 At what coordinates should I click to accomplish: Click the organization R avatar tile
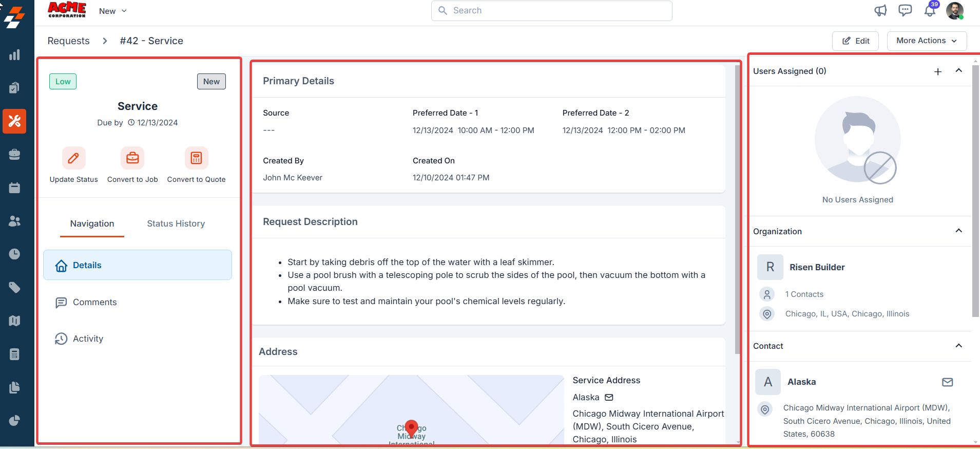770,267
